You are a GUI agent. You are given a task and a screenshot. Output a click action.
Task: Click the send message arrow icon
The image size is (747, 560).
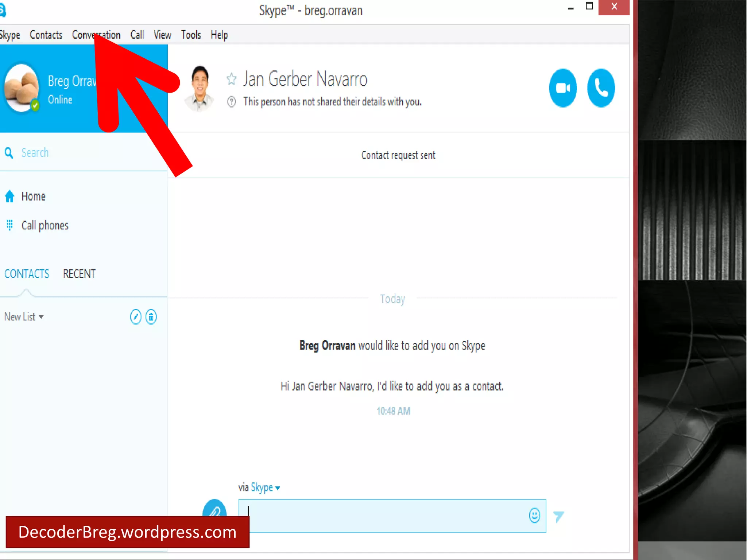point(558,516)
